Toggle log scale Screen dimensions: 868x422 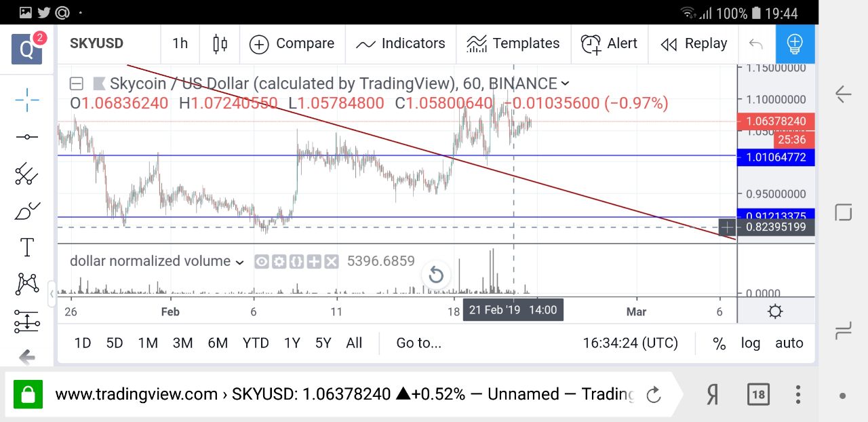(x=750, y=343)
